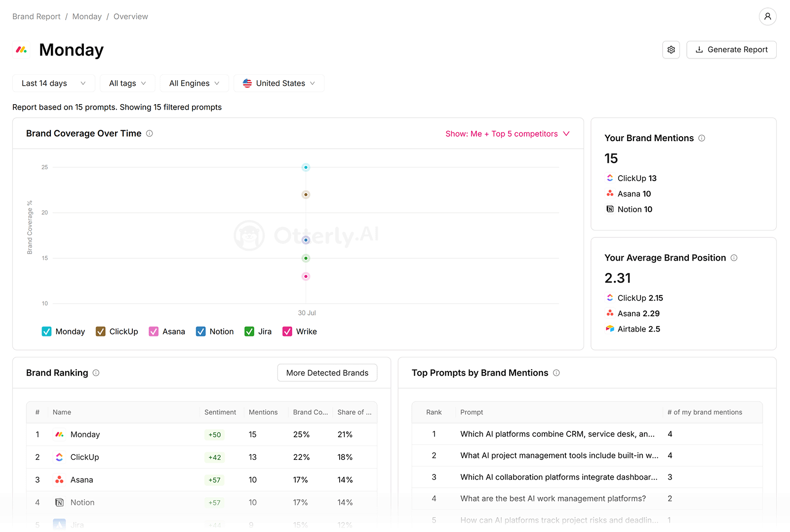Click the Your Brand Mentions info icon
The image size is (790, 532).
pyautogui.click(x=702, y=138)
